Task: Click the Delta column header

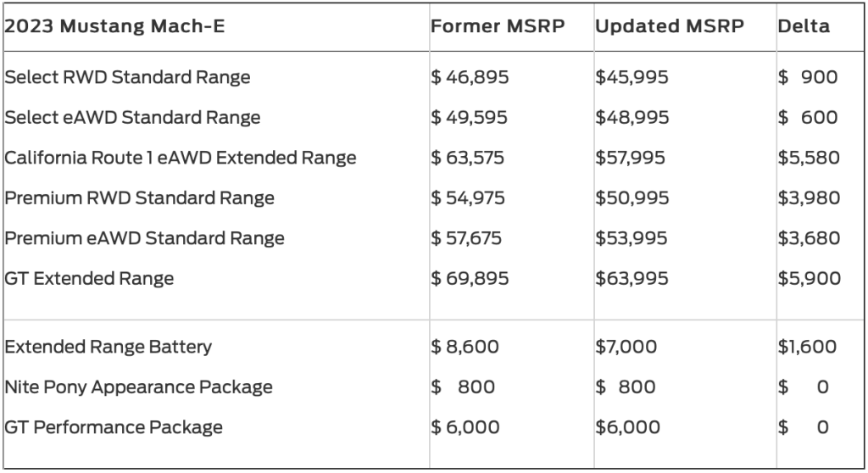Action: pos(804,26)
